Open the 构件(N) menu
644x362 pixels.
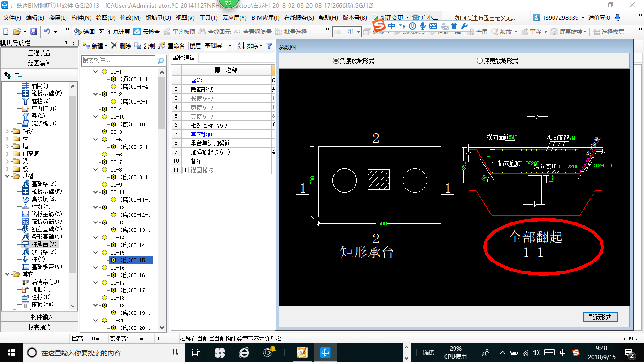click(81, 17)
